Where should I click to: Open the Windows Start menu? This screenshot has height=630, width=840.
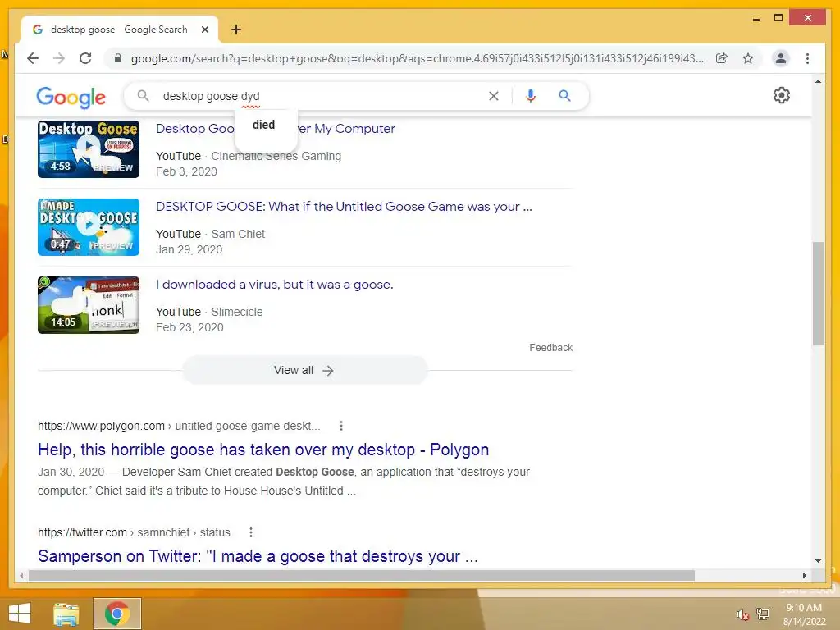pos(20,614)
